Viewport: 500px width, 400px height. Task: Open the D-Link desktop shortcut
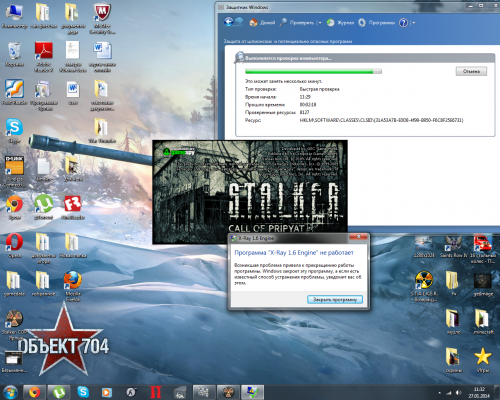point(14,171)
